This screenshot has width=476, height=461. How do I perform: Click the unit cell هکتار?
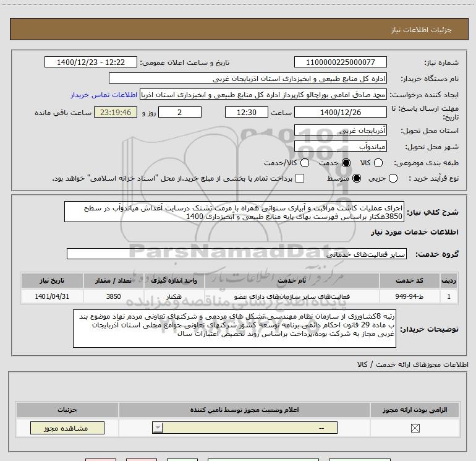click(174, 296)
